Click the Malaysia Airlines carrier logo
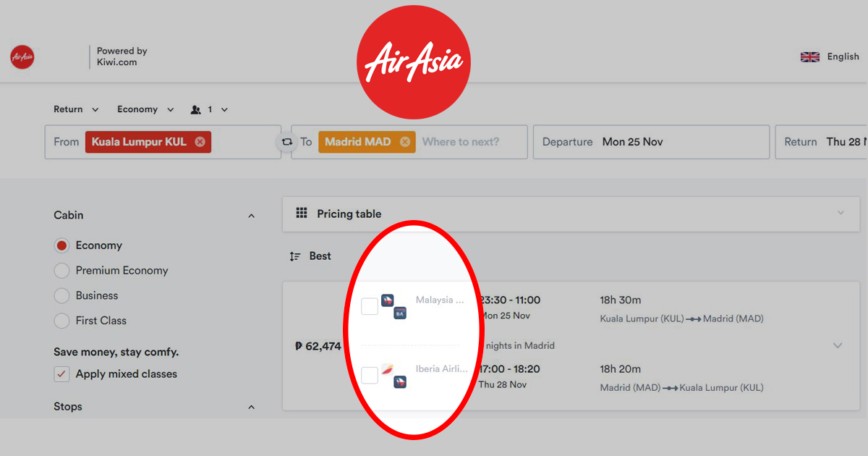868x456 pixels. tap(387, 300)
